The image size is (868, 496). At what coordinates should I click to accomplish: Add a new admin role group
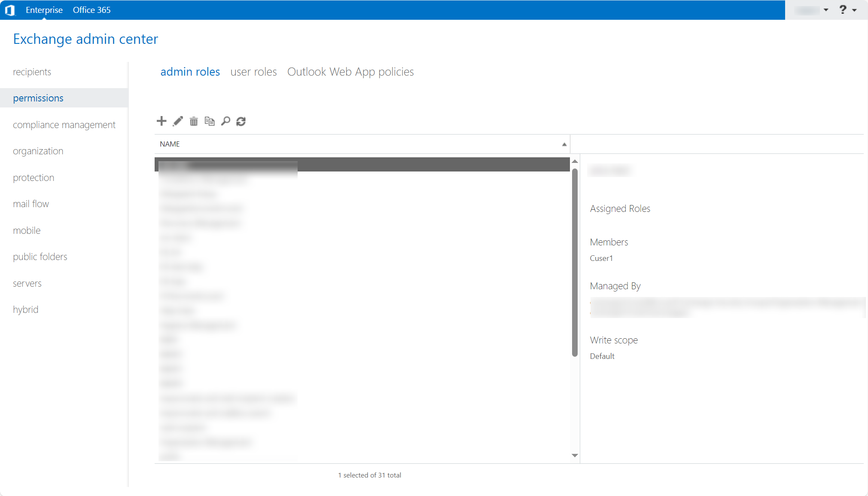click(161, 121)
